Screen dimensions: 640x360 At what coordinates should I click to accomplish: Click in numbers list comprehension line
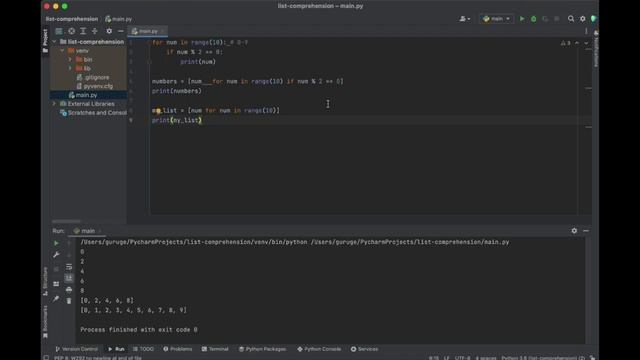point(247,81)
